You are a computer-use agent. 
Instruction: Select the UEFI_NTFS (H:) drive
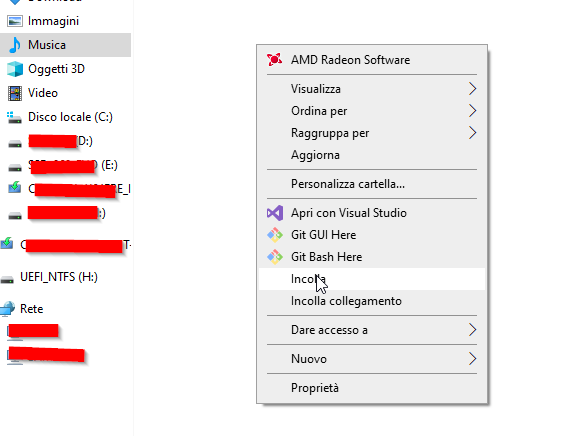pos(65,277)
